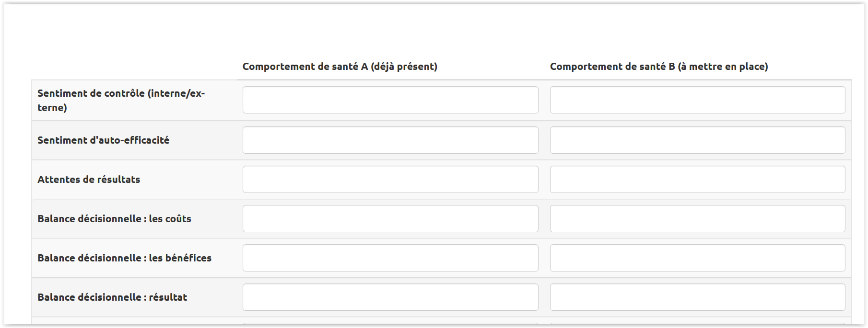The height and width of the screenshot is (328, 868).
Task: Focus les bénéfices field for Comportement A
Action: pyautogui.click(x=390, y=258)
